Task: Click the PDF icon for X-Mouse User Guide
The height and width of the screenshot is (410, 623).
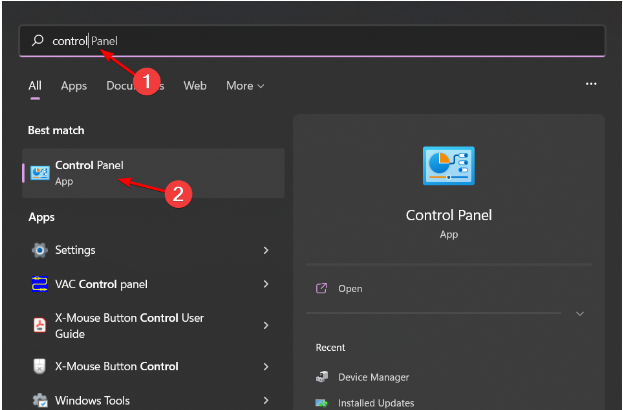Action: pyautogui.click(x=40, y=325)
